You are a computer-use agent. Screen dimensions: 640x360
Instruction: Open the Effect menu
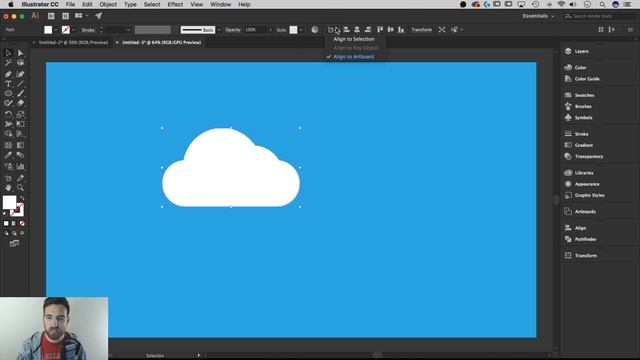175,4
